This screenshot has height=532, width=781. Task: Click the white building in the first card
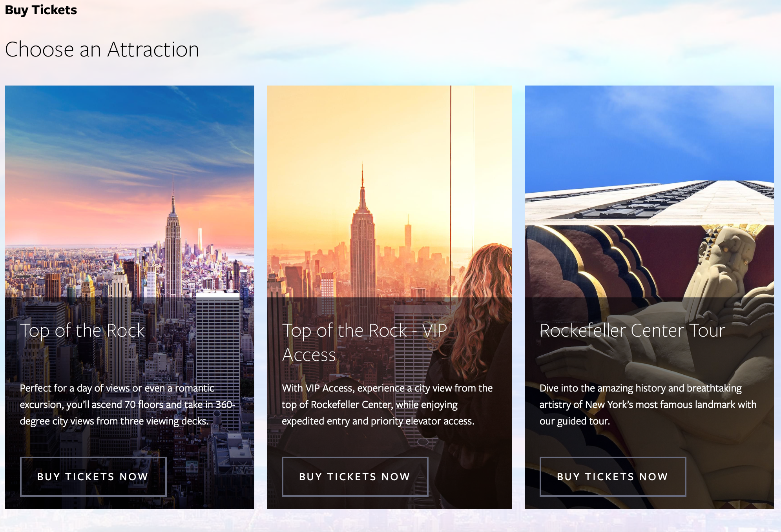pyautogui.click(x=218, y=353)
